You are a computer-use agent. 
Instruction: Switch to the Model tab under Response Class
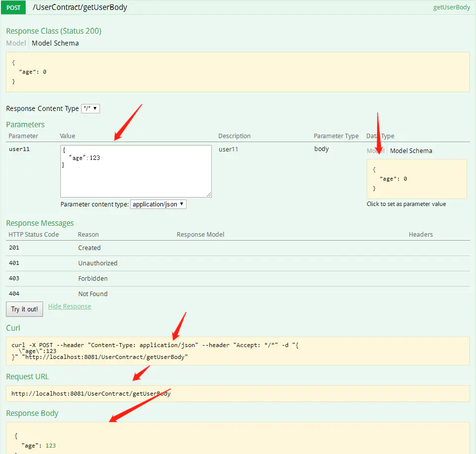click(x=16, y=43)
